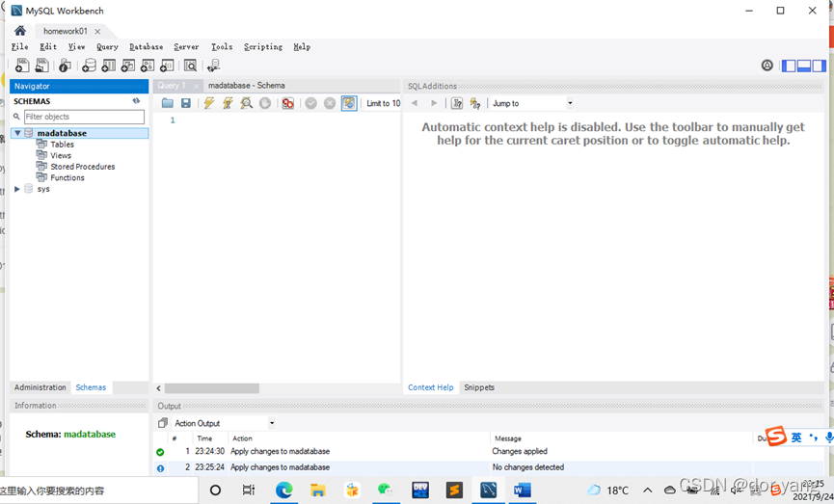Go to the Home screen icon
The image size is (834, 504).
point(20,31)
